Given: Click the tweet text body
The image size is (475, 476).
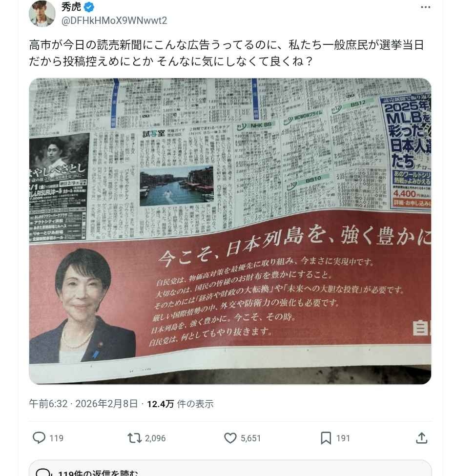Looking at the screenshot, I should coord(227,53).
